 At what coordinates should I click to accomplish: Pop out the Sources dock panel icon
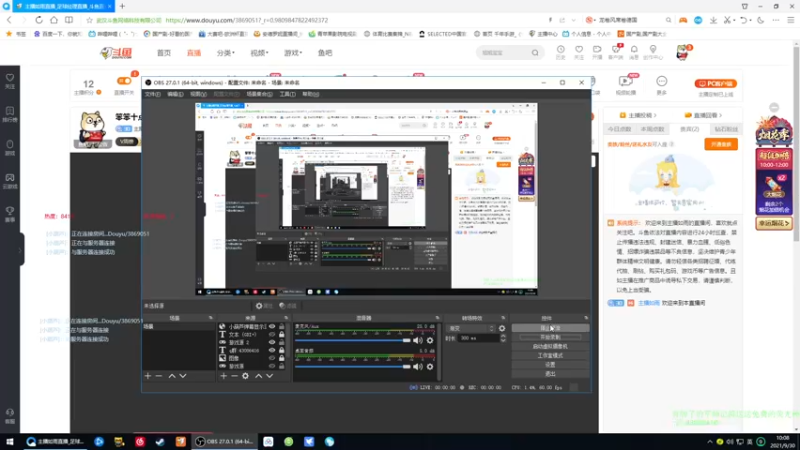point(286,318)
